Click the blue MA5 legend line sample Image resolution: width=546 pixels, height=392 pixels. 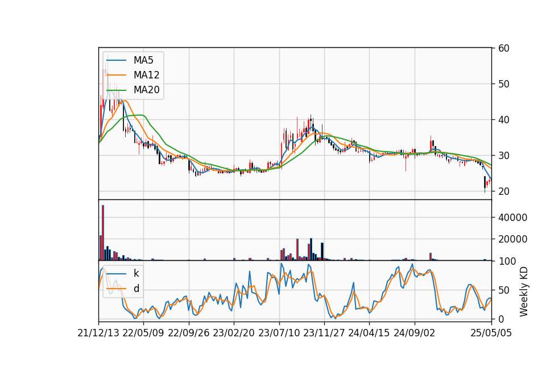click(x=116, y=60)
